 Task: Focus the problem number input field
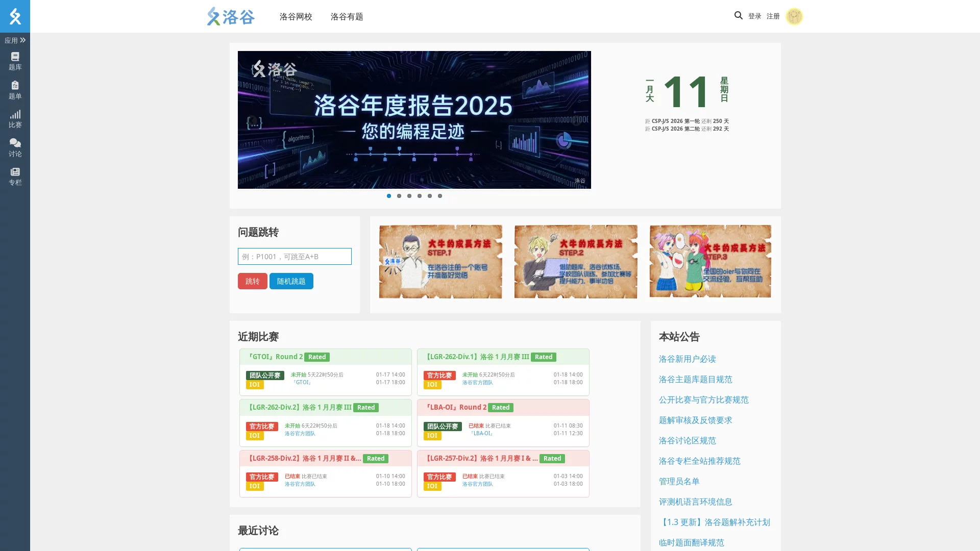(x=295, y=257)
